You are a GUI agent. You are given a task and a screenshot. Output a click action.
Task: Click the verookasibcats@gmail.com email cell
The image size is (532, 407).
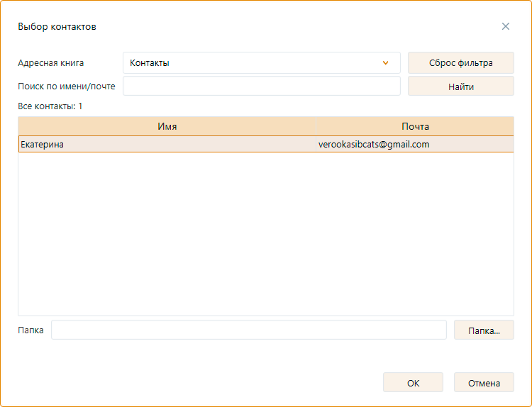pos(374,144)
